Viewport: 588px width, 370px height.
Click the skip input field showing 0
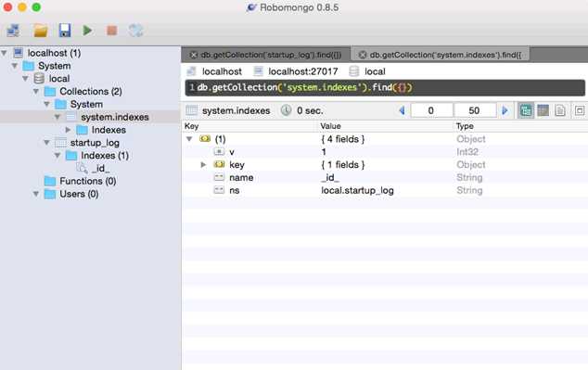point(431,110)
